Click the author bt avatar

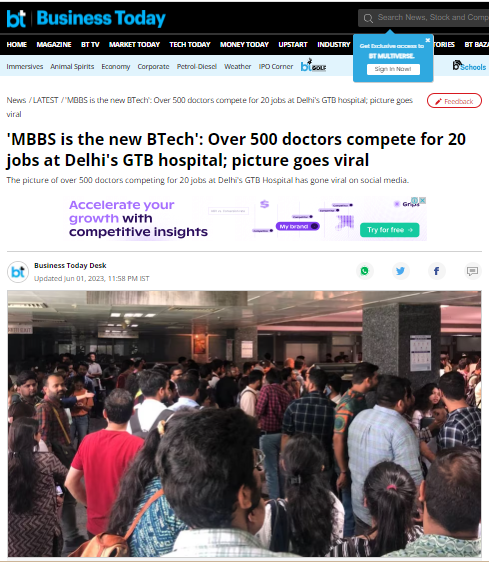[x=18, y=272]
